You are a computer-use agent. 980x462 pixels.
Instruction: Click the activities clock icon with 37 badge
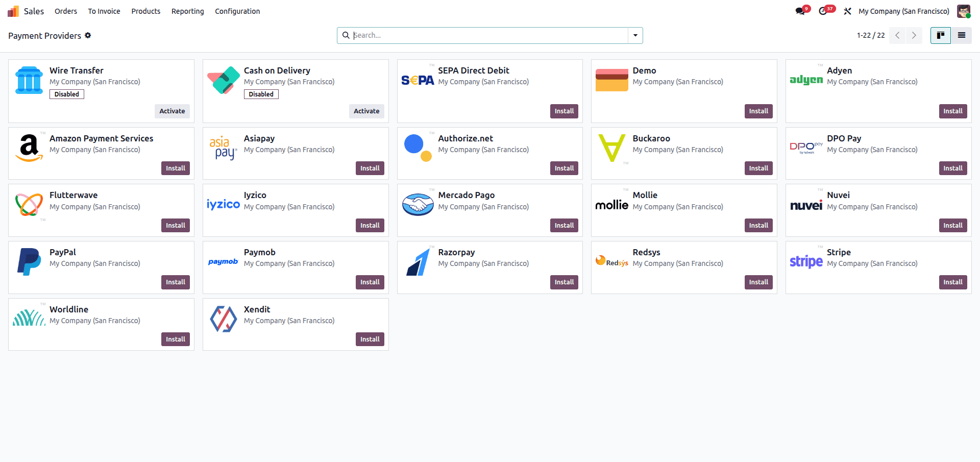pos(824,11)
